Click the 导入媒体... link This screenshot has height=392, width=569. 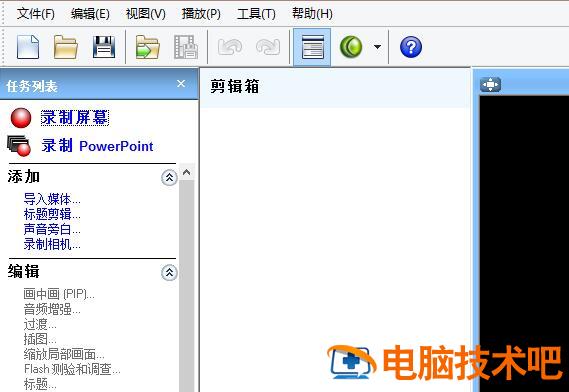point(52,199)
